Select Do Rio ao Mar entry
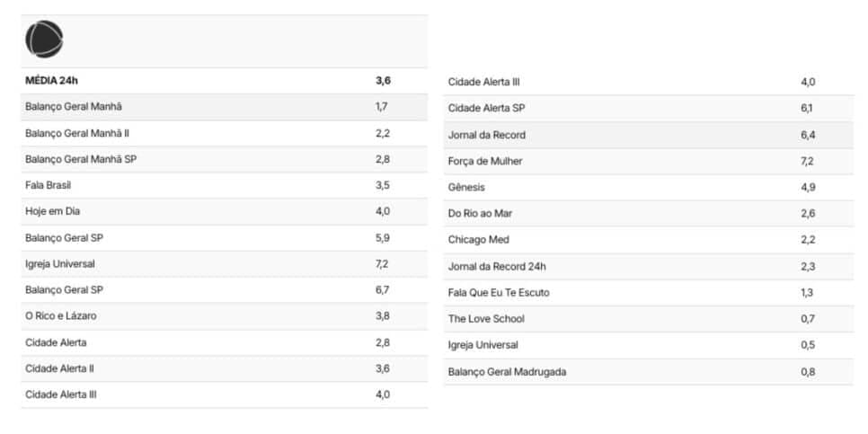The width and height of the screenshot is (868, 434). [648, 214]
